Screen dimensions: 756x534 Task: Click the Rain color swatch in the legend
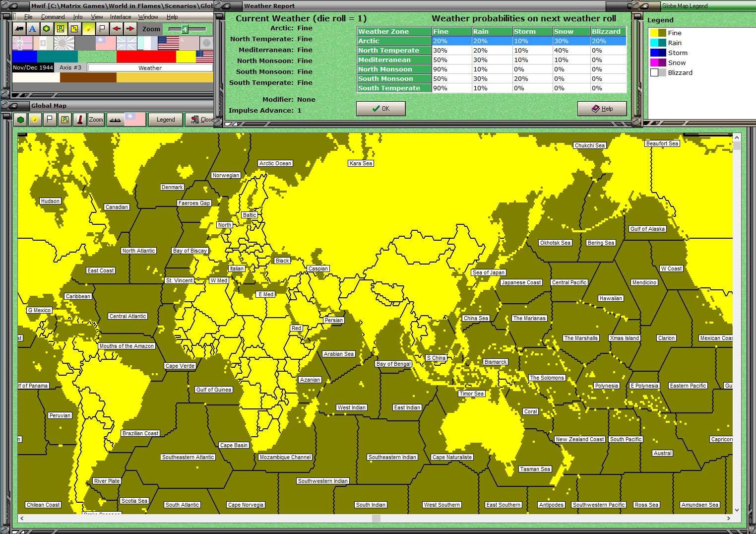(658, 43)
